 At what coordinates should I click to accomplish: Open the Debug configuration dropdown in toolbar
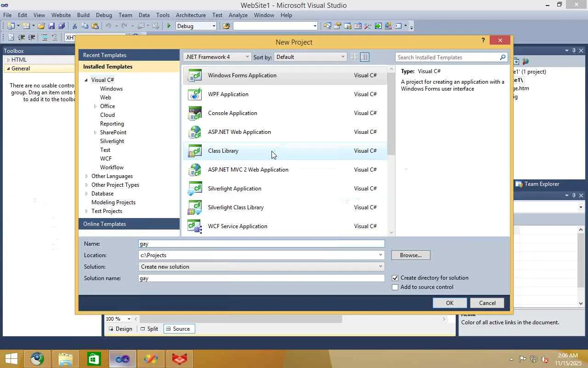click(196, 26)
